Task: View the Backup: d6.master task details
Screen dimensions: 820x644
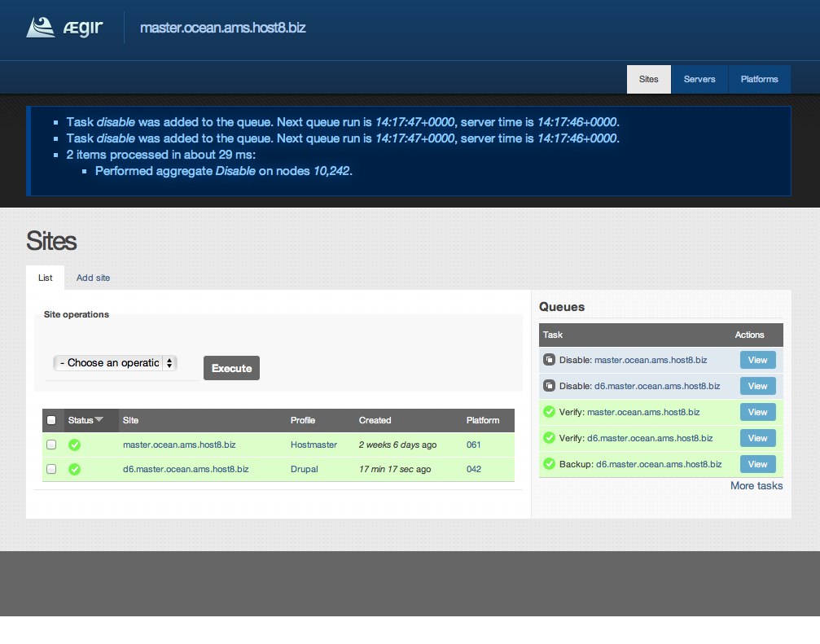Action: (x=757, y=464)
